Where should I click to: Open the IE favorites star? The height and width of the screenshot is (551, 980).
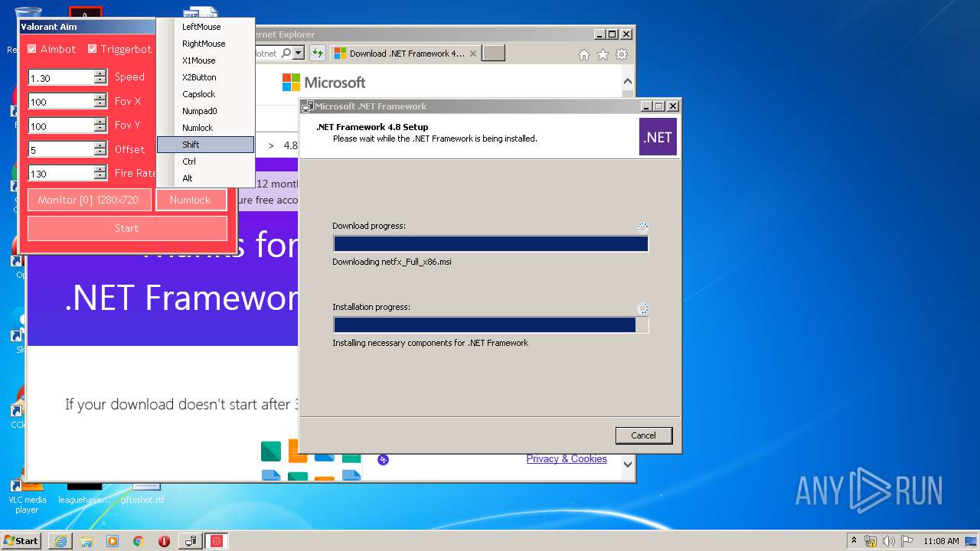(603, 54)
